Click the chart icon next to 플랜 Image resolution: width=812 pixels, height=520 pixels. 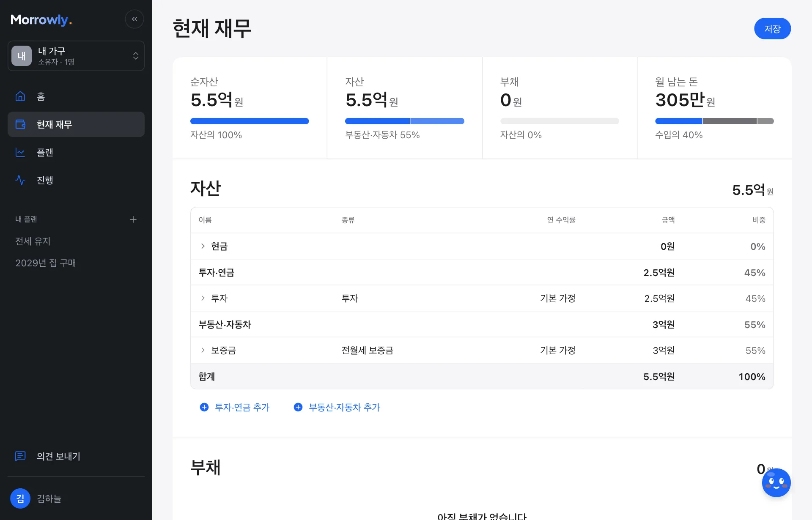pos(20,152)
